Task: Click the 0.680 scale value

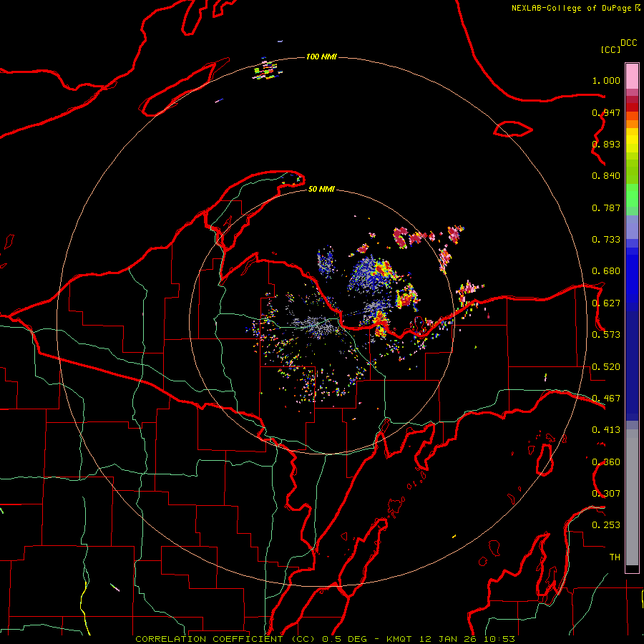Action: [606, 271]
